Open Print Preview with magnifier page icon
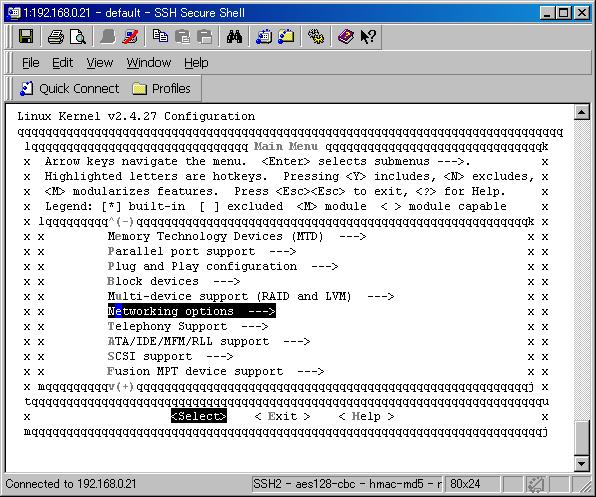Screen dimensions: 596x497 tap(78, 37)
